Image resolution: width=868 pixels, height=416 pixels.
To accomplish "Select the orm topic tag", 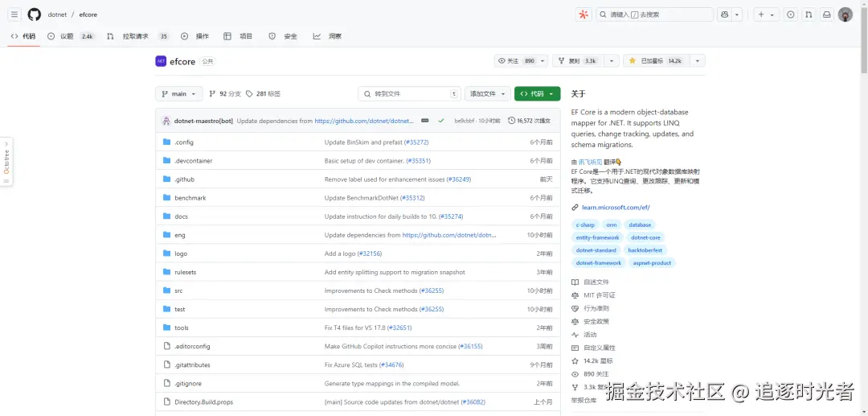I will (x=611, y=224).
